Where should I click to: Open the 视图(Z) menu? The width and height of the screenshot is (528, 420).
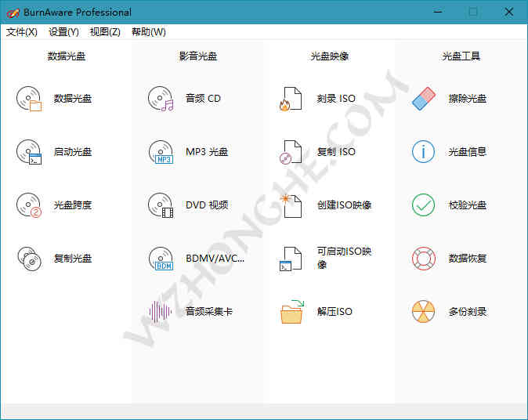coord(105,32)
